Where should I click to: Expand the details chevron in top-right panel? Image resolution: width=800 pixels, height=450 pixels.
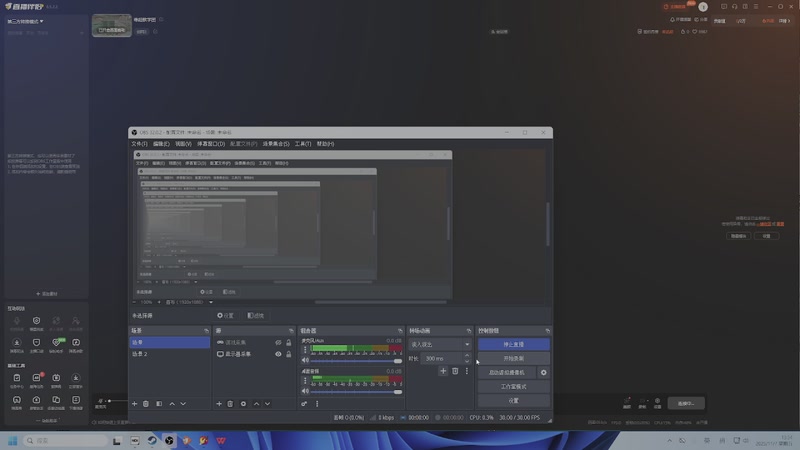click(789, 21)
